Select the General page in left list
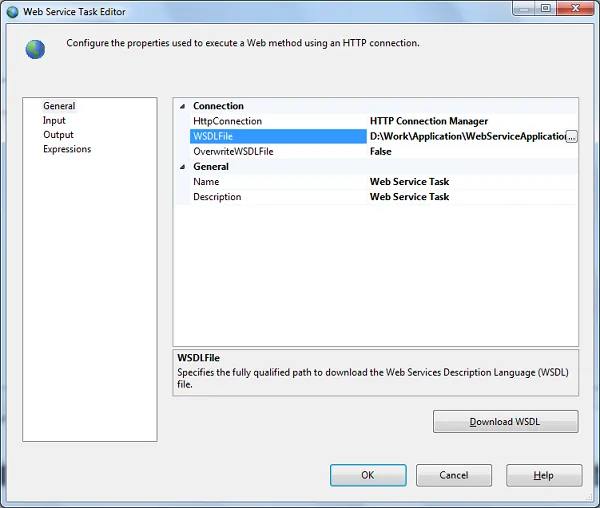600x508 pixels. coord(59,106)
